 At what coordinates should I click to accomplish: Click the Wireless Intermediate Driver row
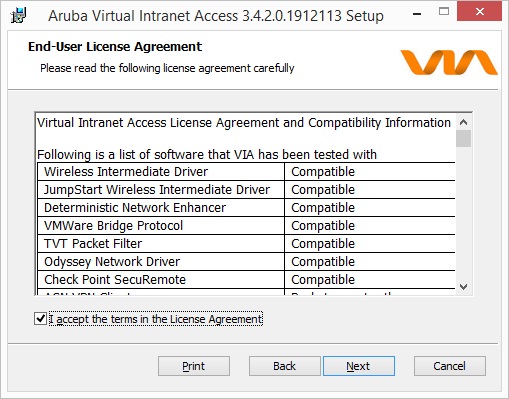point(246,172)
